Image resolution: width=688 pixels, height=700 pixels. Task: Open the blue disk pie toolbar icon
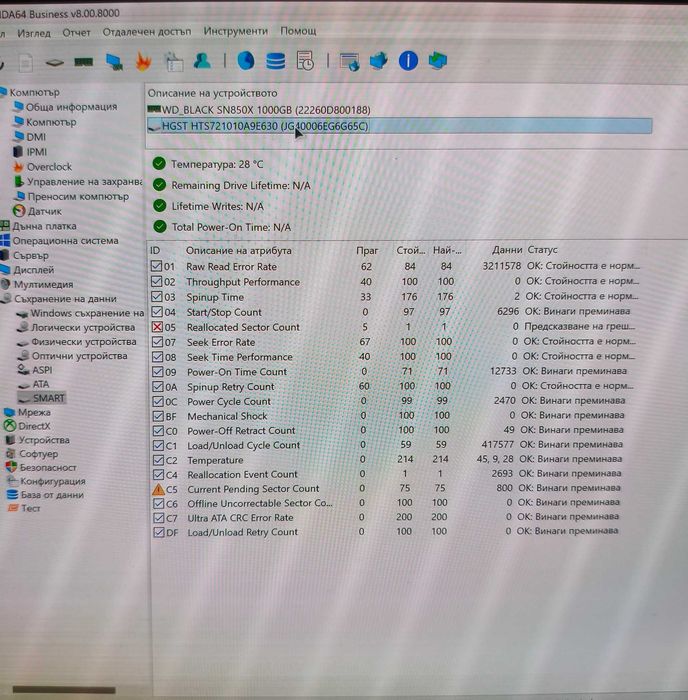(246, 61)
